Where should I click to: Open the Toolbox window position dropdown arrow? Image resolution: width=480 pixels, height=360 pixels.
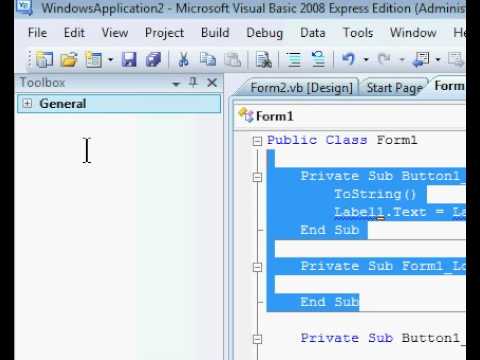coord(176,84)
